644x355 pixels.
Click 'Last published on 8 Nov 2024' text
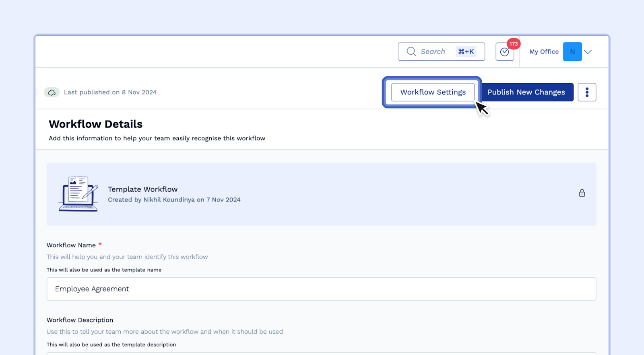point(110,92)
